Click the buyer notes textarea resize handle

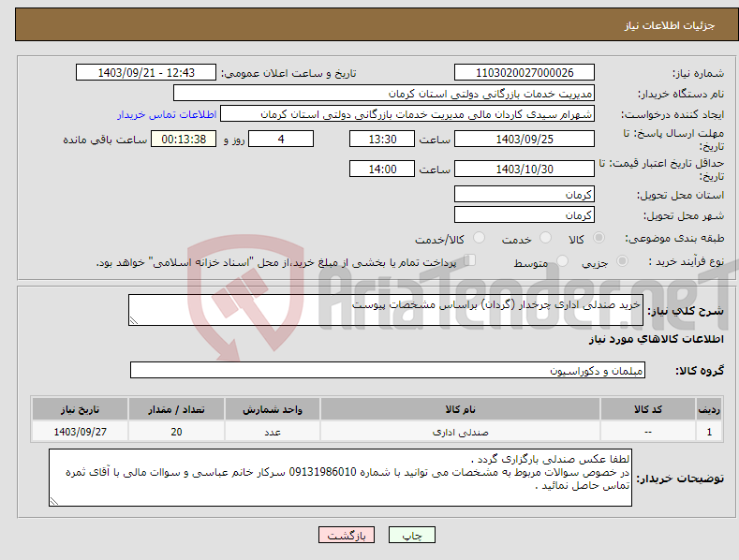54,502
